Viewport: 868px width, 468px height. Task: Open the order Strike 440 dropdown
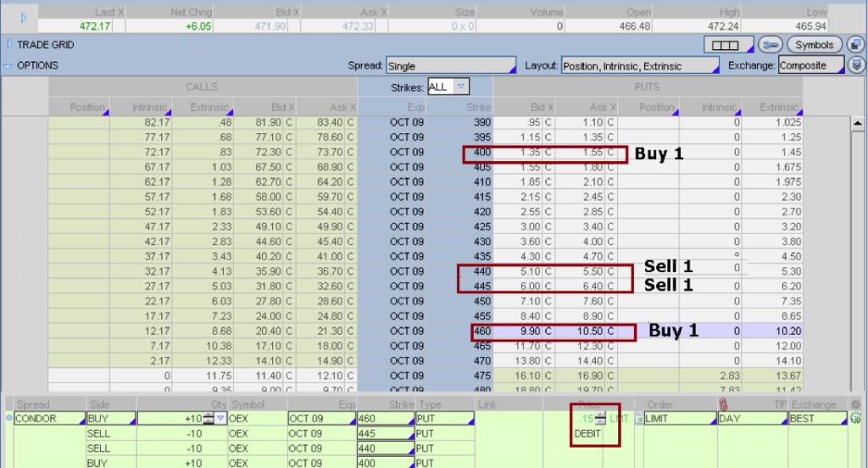[x=386, y=448]
